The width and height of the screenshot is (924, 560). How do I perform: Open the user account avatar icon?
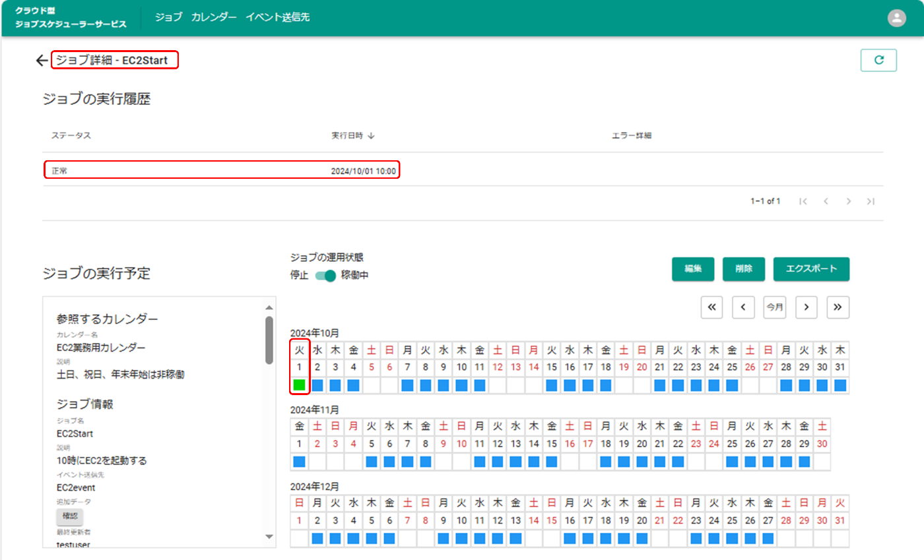[x=896, y=18]
